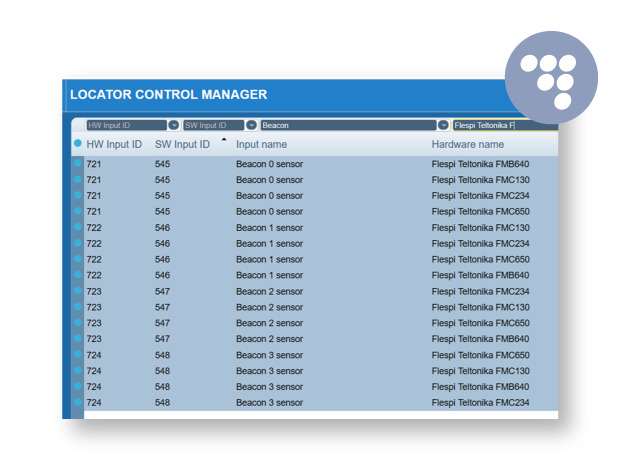Sort by Hardware name column header
The width and height of the screenshot is (629, 460).
pyautogui.click(x=468, y=144)
